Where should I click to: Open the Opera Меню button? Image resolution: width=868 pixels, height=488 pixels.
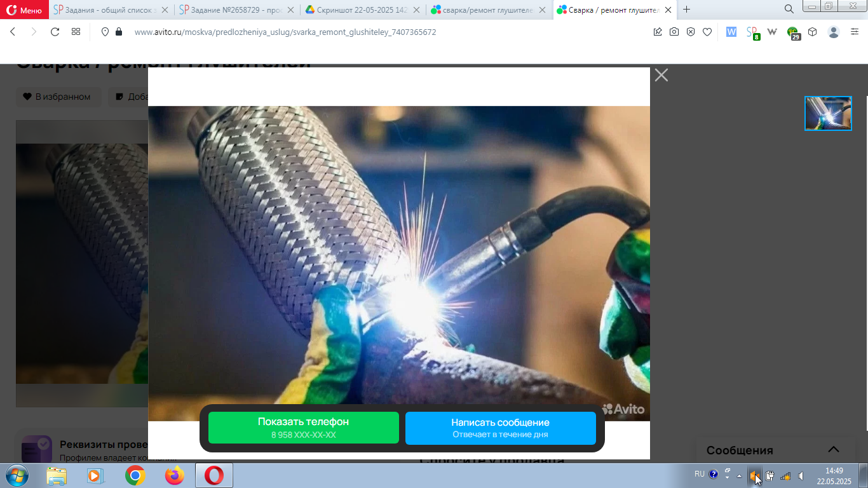24,10
